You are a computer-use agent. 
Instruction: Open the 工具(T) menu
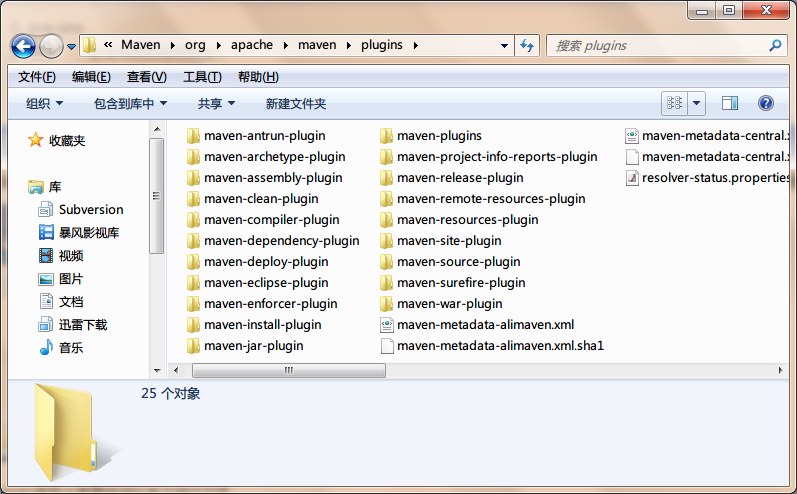(202, 77)
